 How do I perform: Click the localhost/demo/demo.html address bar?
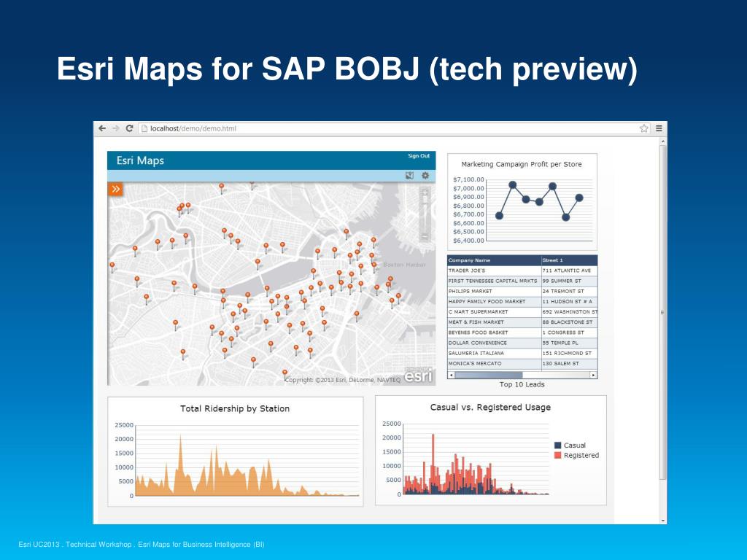(x=395, y=128)
